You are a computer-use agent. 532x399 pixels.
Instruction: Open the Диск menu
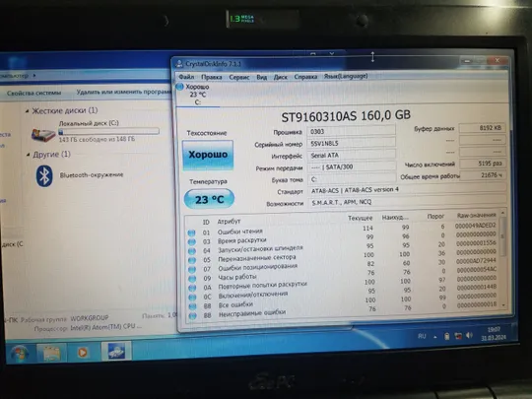(280, 77)
